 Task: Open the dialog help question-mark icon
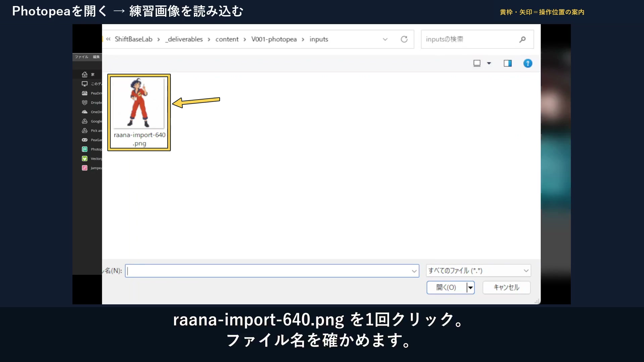tap(528, 63)
